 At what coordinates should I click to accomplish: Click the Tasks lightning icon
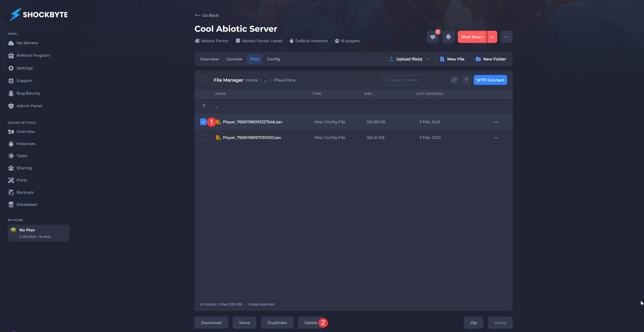tap(11, 156)
